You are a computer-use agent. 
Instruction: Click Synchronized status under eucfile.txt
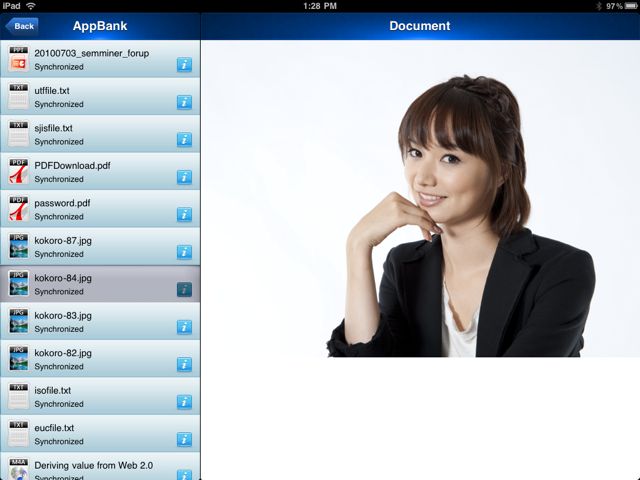[x=59, y=442]
